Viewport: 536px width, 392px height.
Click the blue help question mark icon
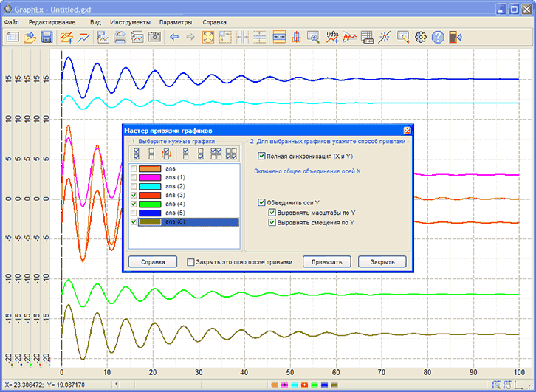click(x=438, y=37)
